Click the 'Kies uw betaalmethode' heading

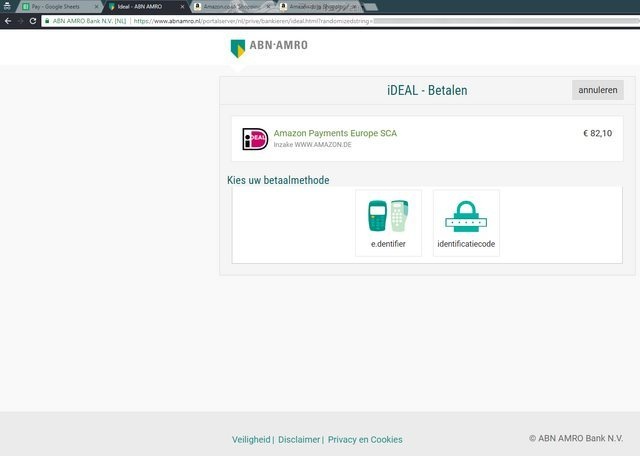tap(278, 180)
